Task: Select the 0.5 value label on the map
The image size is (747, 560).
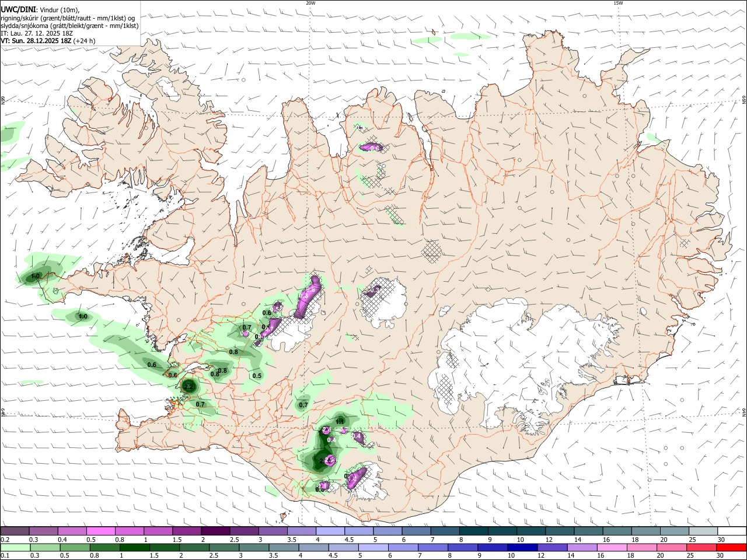Action: point(257,376)
